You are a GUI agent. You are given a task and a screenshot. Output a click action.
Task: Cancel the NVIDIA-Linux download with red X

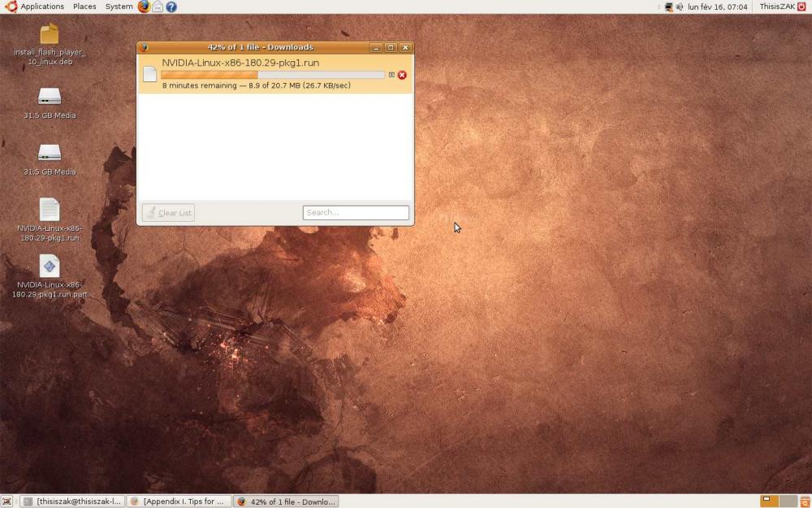[402, 75]
